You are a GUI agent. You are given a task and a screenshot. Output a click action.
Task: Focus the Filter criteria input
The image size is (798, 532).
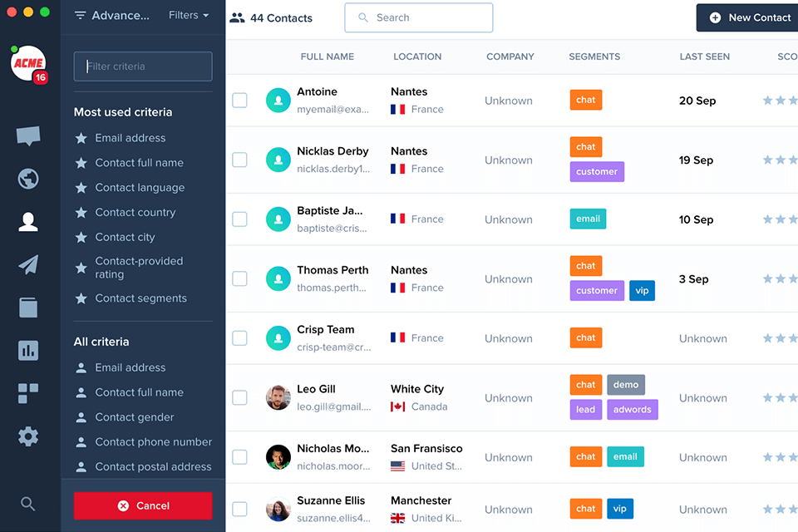click(x=143, y=66)
